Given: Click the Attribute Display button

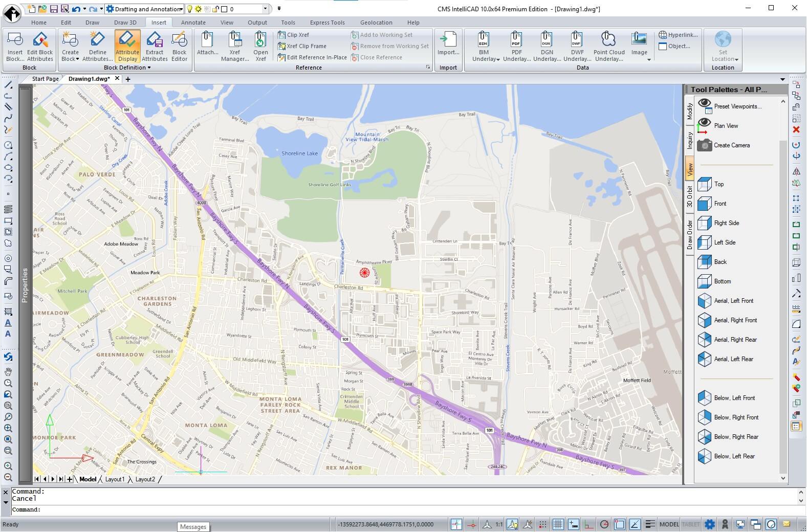Looking at the screenshot, I should 127,46.
